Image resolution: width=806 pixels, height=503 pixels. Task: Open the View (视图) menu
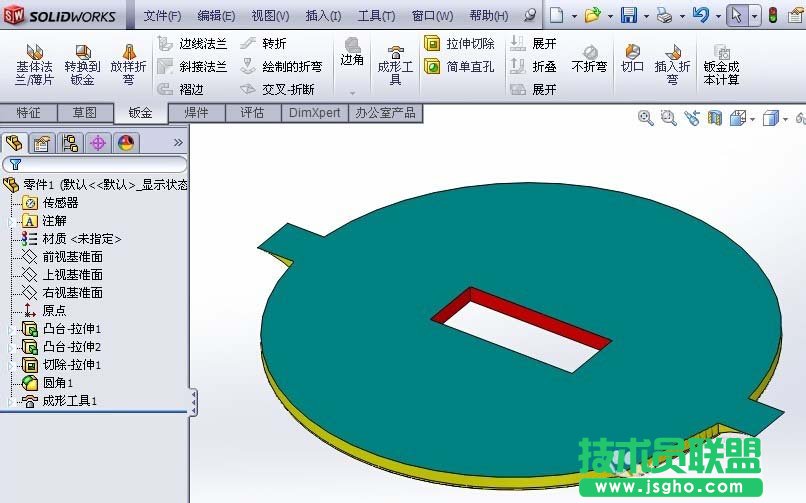point(270,16)
